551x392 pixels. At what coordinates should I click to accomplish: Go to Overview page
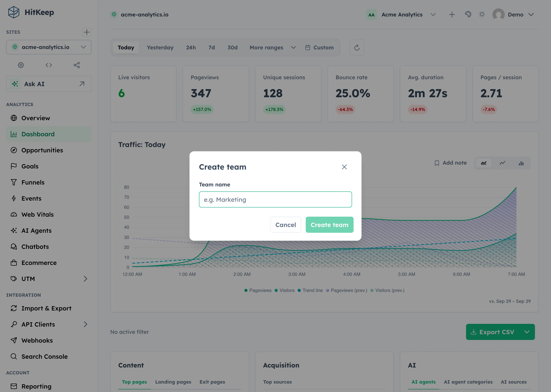(x=49, y=118)
